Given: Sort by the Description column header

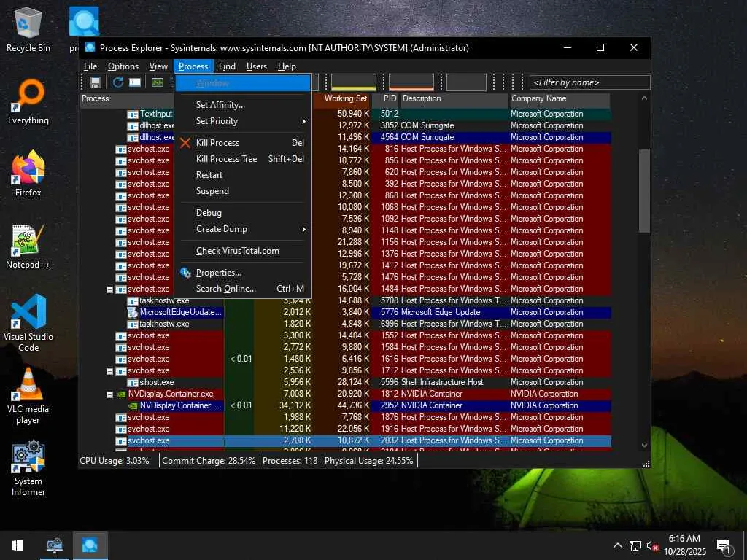Looking at the screenshot, I should 454,98.
